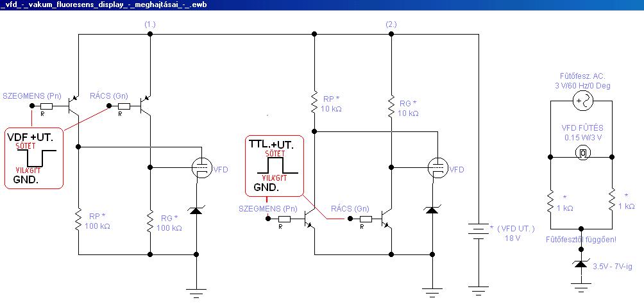Click the RÁCS (Gn) label in circuit (1.)
Screen dimensions: 644x307
(109, 96)
